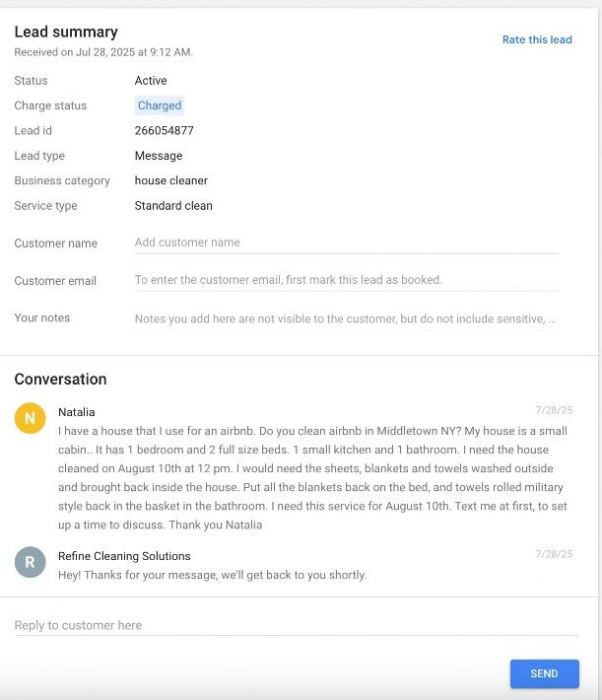
Task: Click the Refine Cleaning Solutions auto-reply message
Action: (212, 575)
